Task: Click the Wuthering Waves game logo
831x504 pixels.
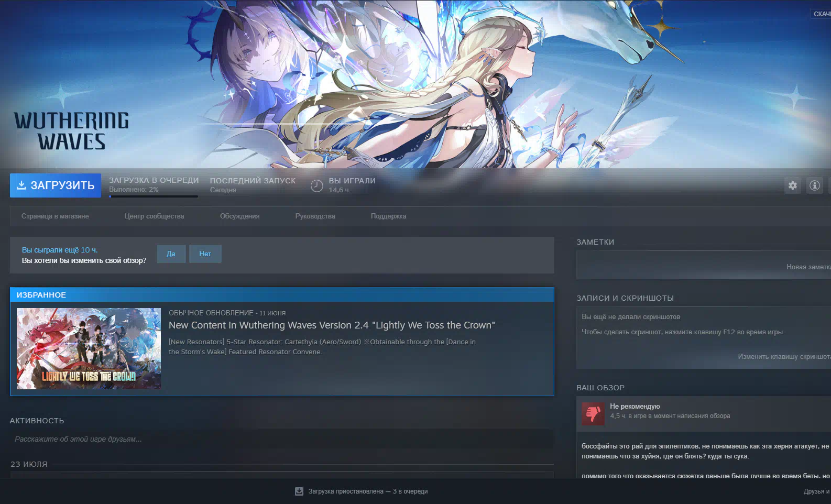Action: pos(71,131)
